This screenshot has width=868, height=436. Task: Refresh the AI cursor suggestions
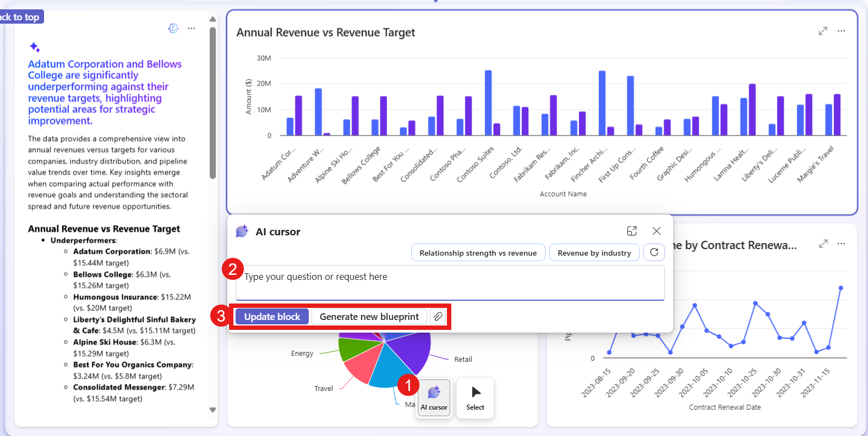[x=654, y=252]
